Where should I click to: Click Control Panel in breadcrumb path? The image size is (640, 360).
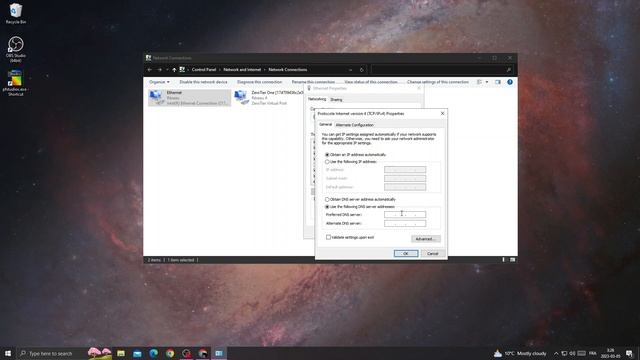click(x=204, y=70)
